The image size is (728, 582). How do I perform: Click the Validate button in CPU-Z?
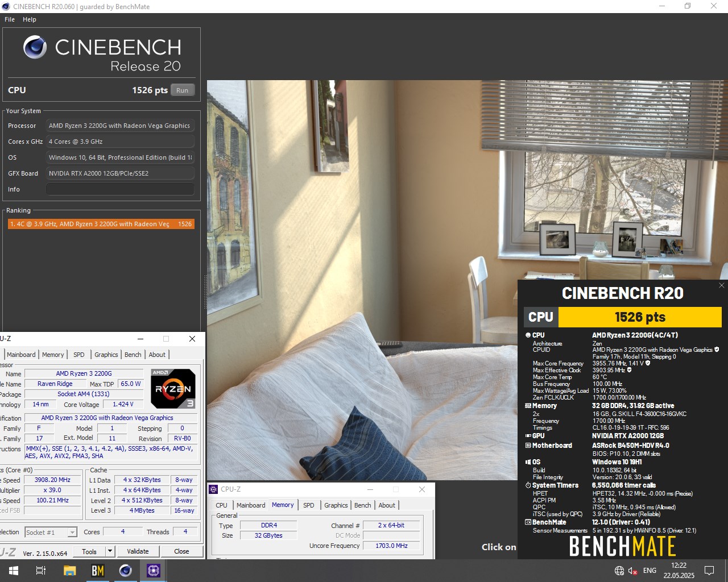click(x=138, y=551)
